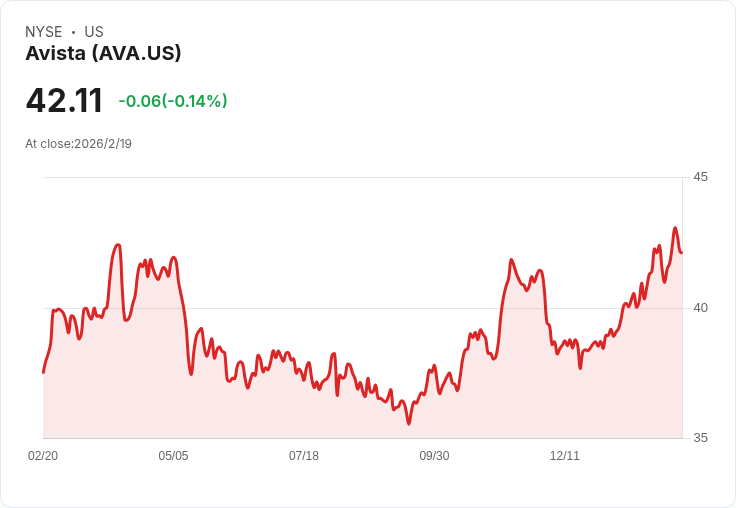Screen dimensions: 736x508
Task: Select the 05/05 date axis label
Action: [173, 456]
